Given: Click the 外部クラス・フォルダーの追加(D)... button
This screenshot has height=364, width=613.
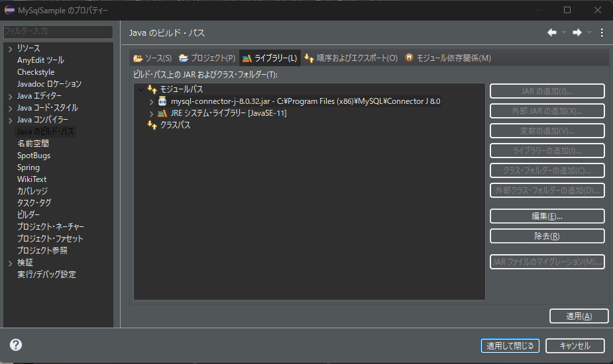Looking at the screenshot, I should pyautogui.click(x=547, y=191).
